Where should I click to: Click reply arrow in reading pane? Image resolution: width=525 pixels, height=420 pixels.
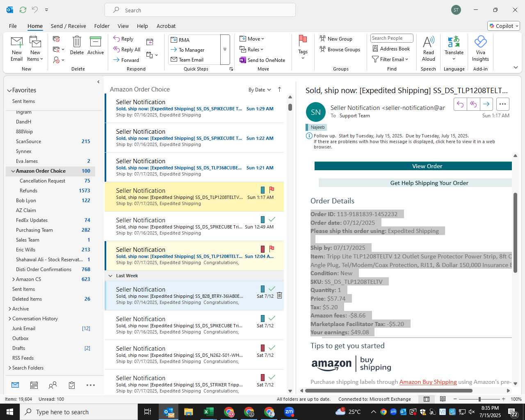(460, 104)
